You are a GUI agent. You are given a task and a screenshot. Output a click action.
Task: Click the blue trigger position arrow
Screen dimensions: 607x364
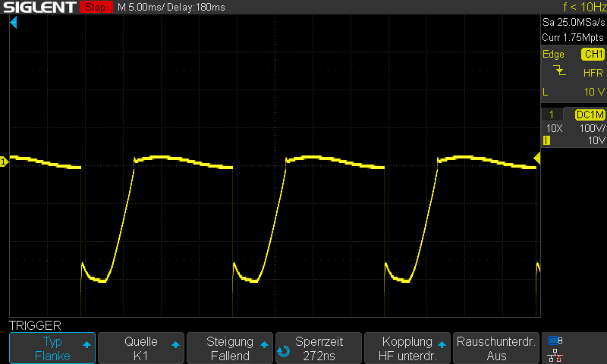click(x=14, y=23)
